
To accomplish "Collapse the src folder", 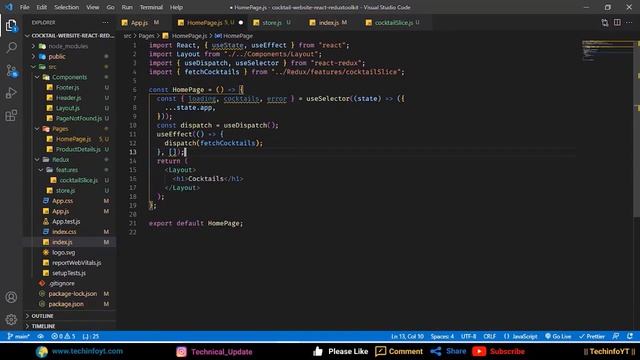I will [x=69, y=67].
